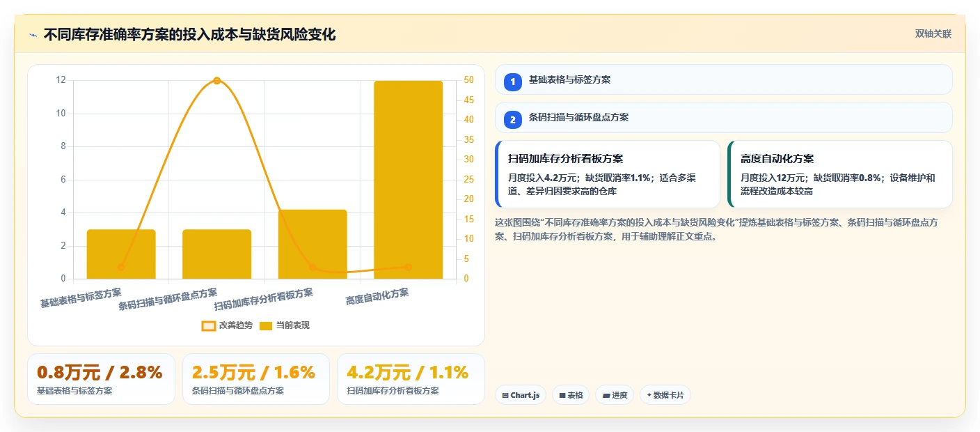Click the bar for 基础表格与标签方案
The height and width of the screenshot is (432, 980).
coord(121,254)
